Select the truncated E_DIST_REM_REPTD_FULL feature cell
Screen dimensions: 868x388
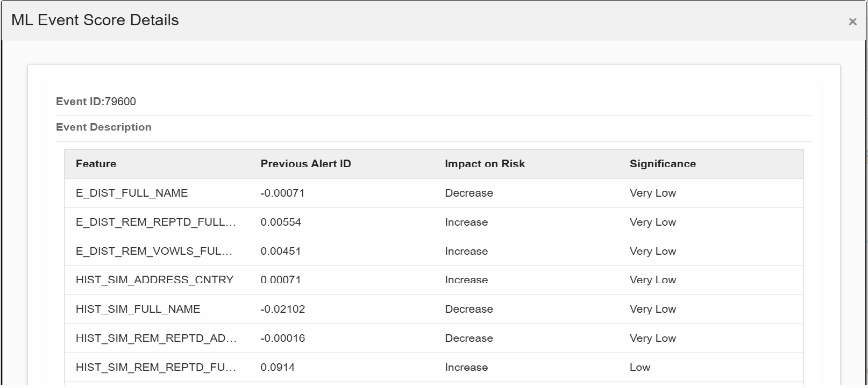point(156,222)
